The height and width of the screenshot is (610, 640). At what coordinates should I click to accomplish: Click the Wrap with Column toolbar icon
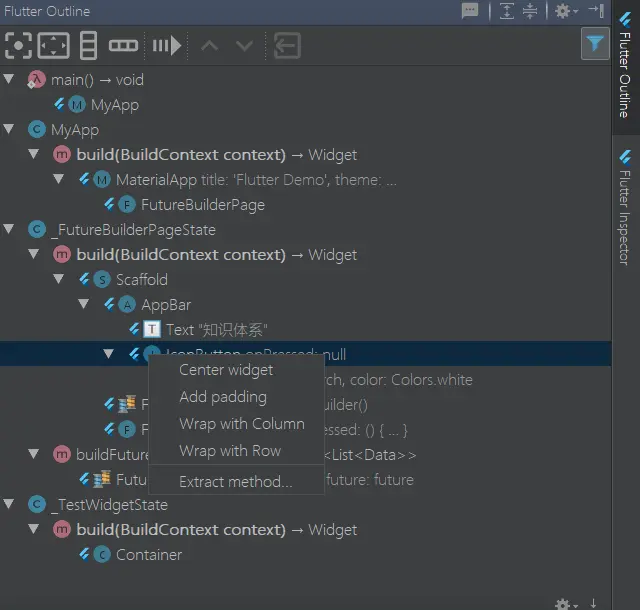coord(88,45)
